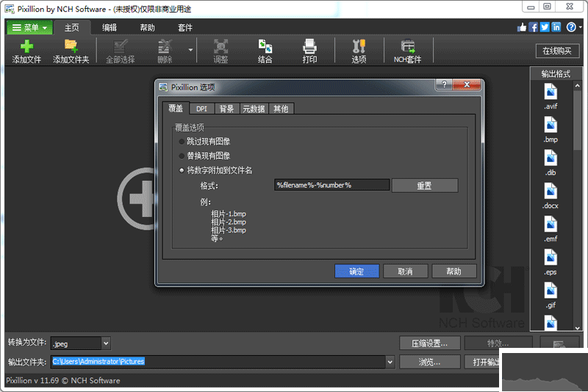This screenshot has width=588, height=392.
Task: Click the 浏览 browse button
Action: pos(430,362)
